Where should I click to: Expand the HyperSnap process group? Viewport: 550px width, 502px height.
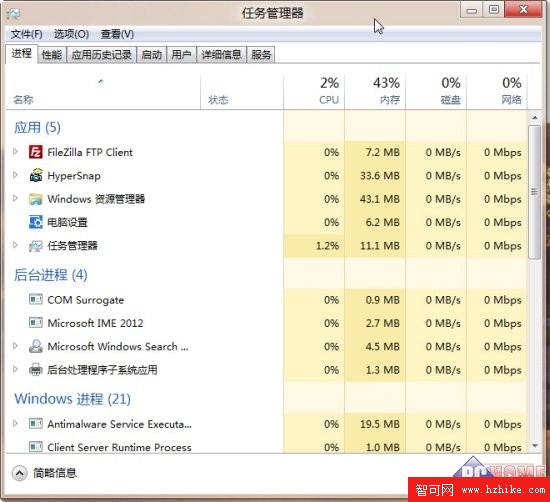coord(15,175)
